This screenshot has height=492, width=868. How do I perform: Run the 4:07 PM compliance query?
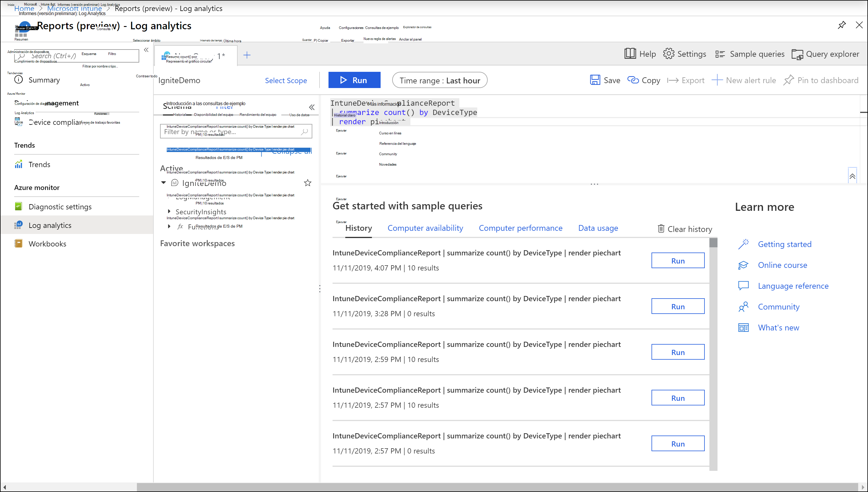point(677,260)
